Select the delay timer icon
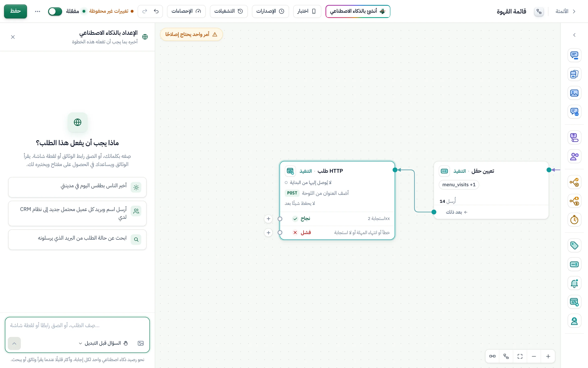588x368 pixels. 574,220
